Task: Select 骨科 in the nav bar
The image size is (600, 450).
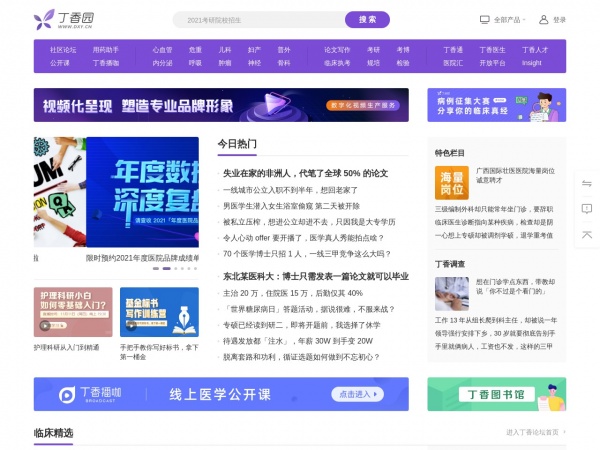Action: pos(284,63)
